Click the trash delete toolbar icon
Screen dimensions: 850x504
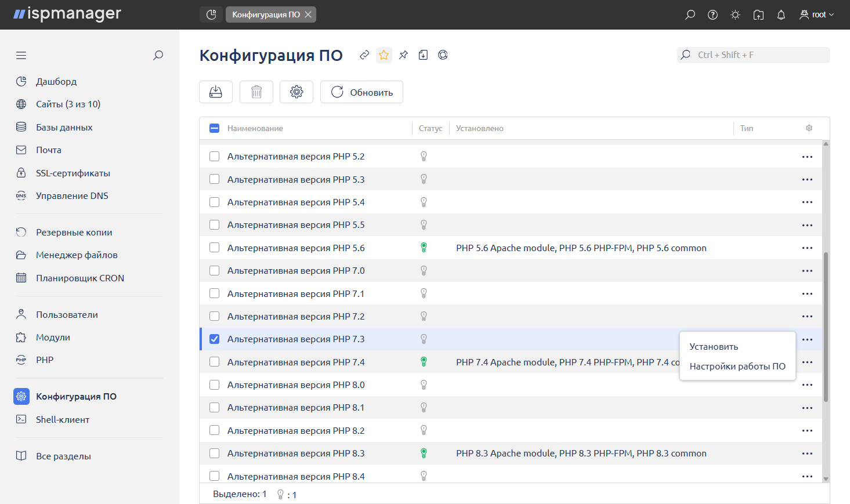pos(256,92)
